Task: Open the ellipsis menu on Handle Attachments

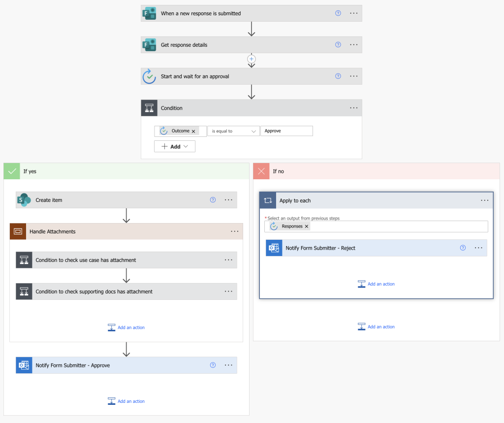Action: point(234,231)
